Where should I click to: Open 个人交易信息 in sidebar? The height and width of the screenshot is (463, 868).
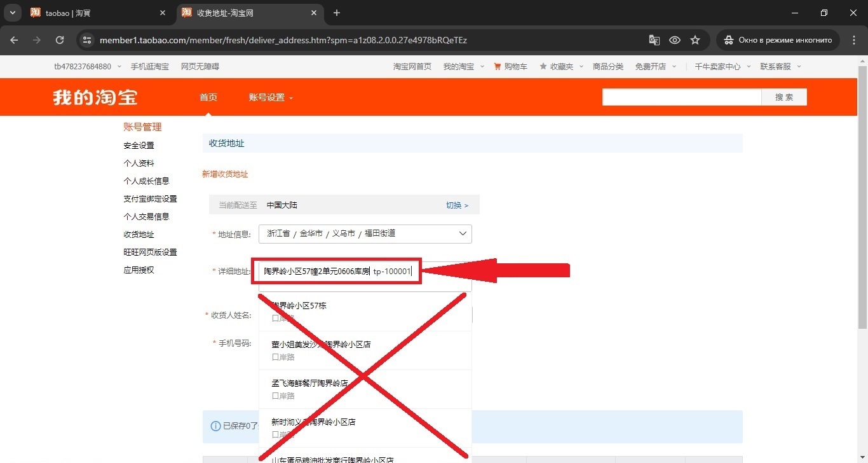pyautogui.click(x=146, y=217)
